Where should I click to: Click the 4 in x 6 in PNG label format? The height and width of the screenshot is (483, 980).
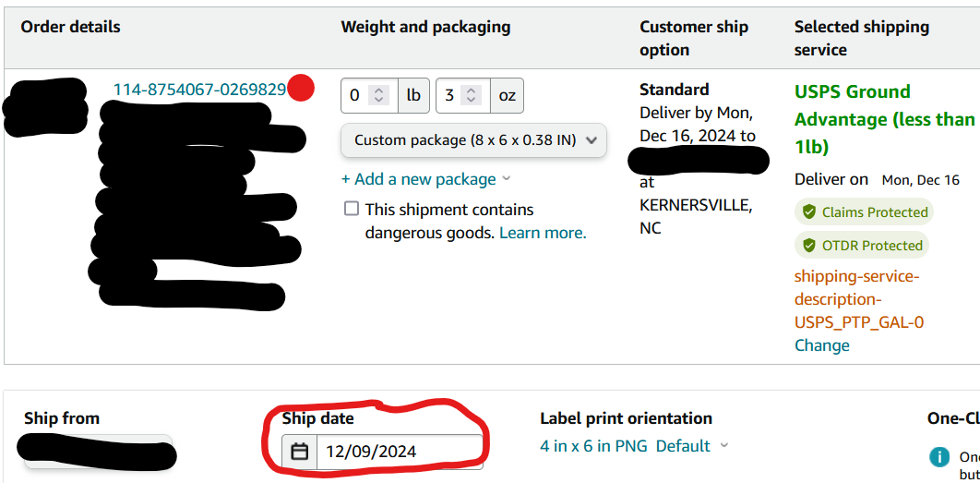[x=595, y=446]
